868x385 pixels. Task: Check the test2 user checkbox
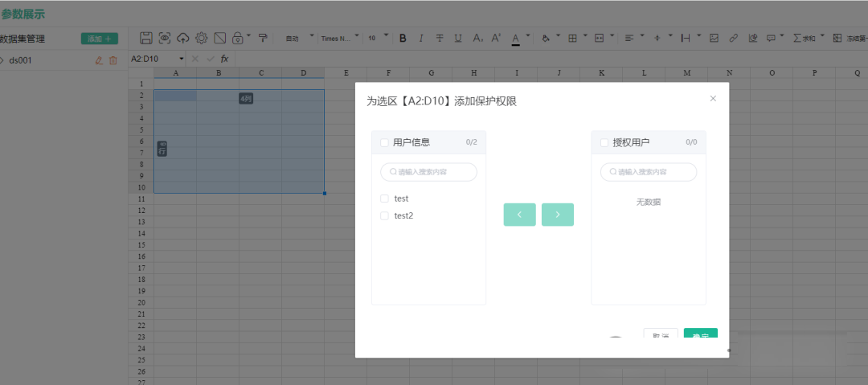pyautogui.click(x=384, y=215)
